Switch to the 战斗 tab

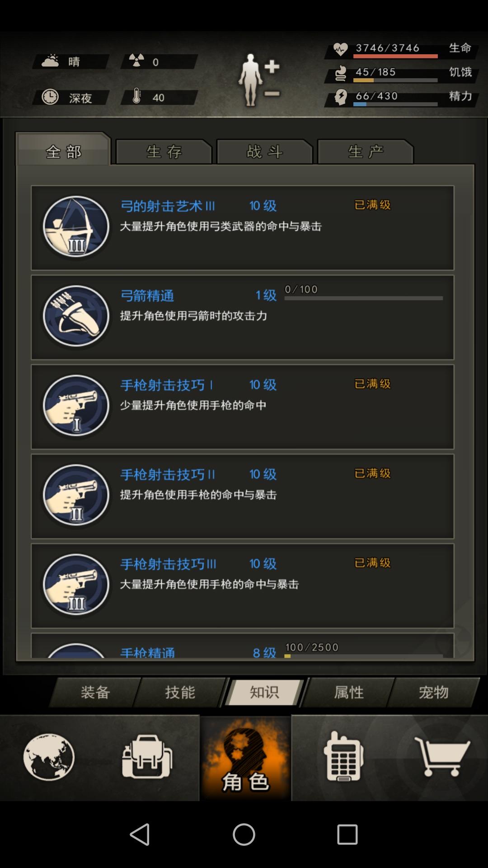coord(265,151)
